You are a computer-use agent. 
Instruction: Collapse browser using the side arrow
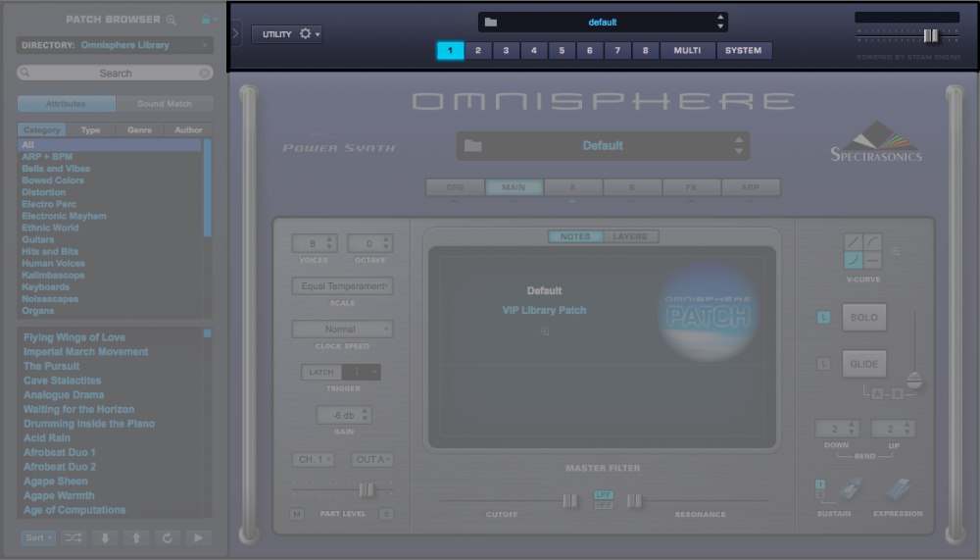tap(235, 33)
